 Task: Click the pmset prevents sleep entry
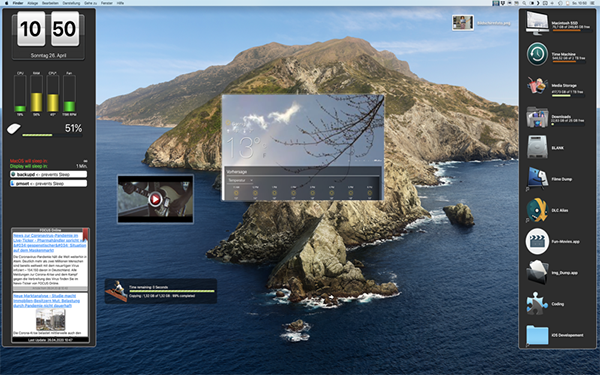(x=49, y=184)
